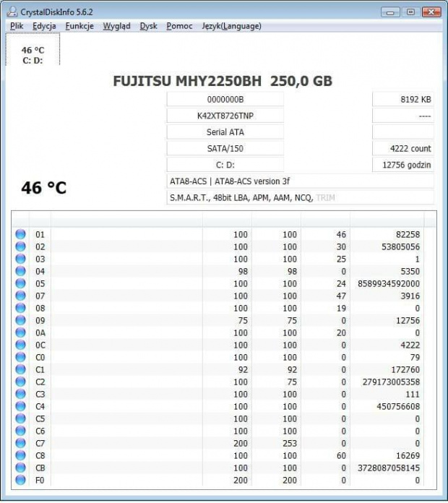The height and width of the screenshot is (503, 448).
Task: Click the status icon for attribute 09
Action: [20, 320]
